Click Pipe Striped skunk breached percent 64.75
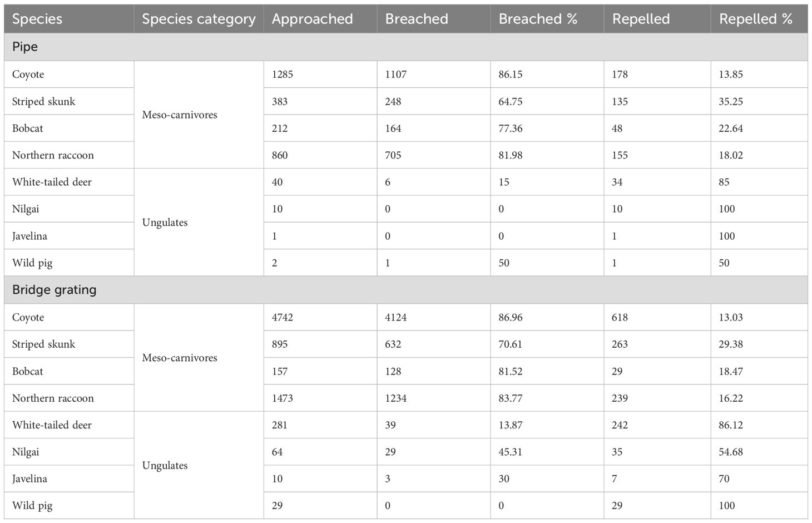This screenshot has width=812, height=523. (511, 101)
